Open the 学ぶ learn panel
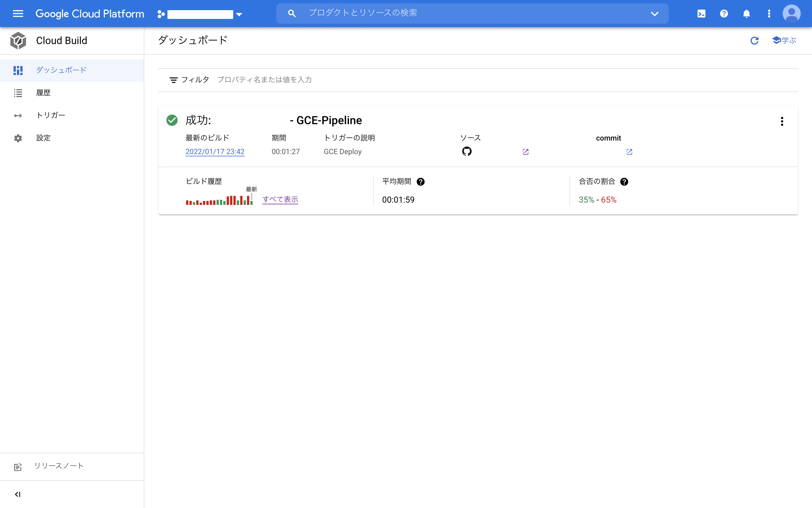The width and height of the screenshot is (812, 508). [784, 40]
